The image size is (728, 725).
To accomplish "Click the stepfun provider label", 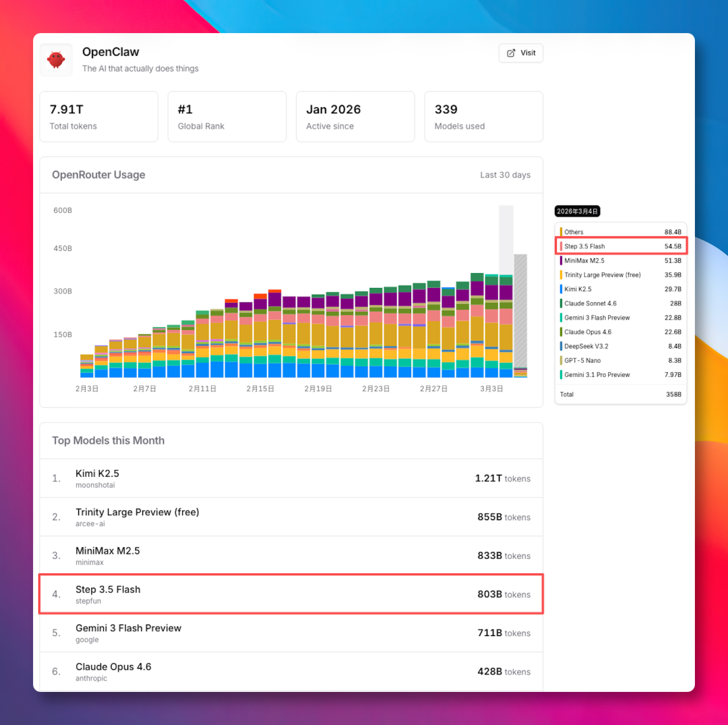I will (88, 601).
